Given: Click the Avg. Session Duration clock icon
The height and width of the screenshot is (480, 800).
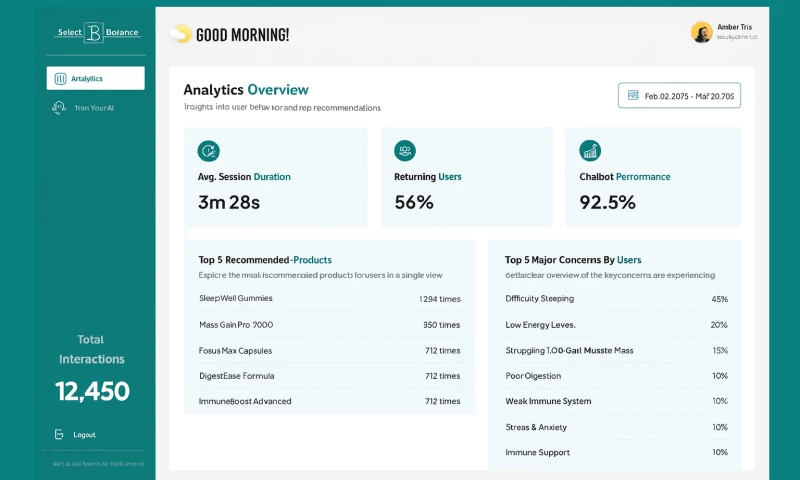Looking at the screenshot, I should pyautogui.click(x=209, y=151).
